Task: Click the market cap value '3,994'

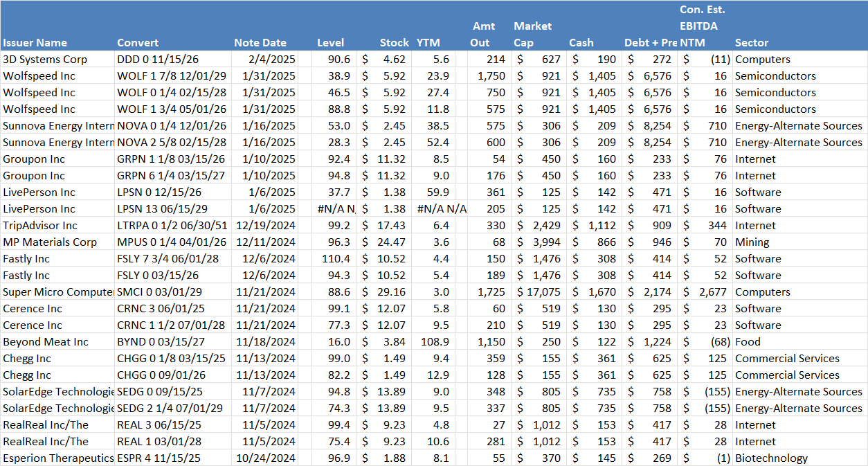Action: (546, 242)
